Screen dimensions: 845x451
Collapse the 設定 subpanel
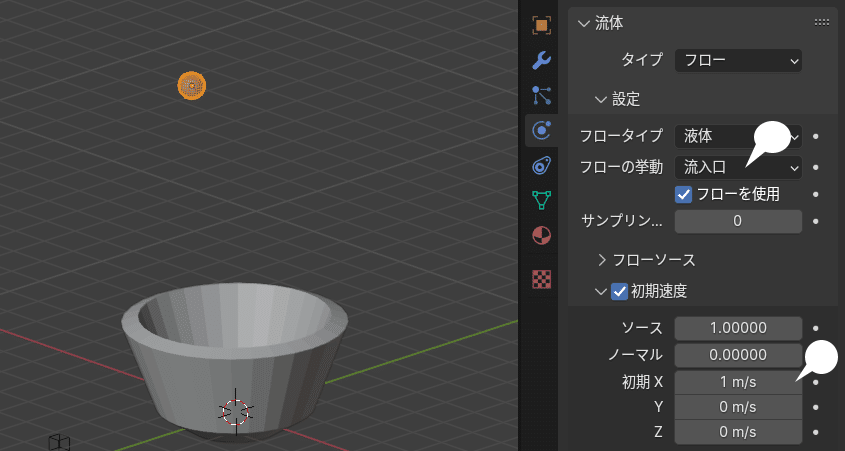click(x=600, y=99)
